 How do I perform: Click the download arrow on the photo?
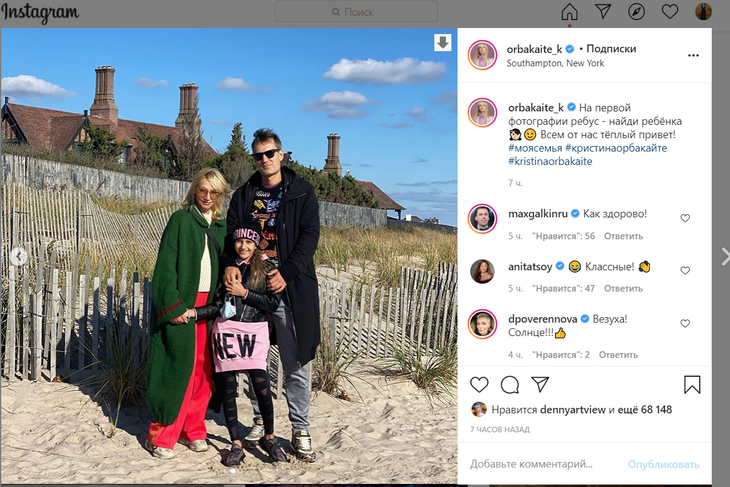(x=442, y=42)
